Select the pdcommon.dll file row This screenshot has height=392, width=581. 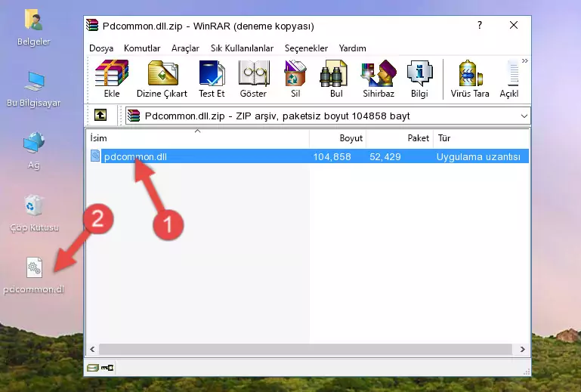point(309,156)
